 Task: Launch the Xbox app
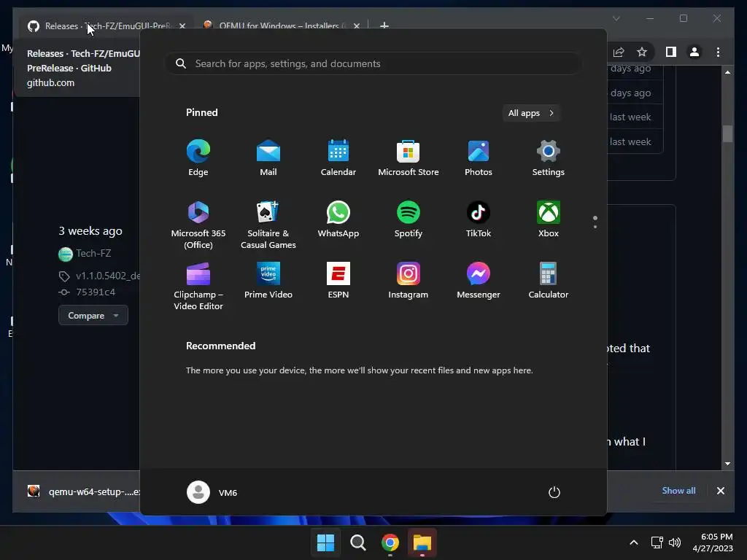[x=549, y=219]
